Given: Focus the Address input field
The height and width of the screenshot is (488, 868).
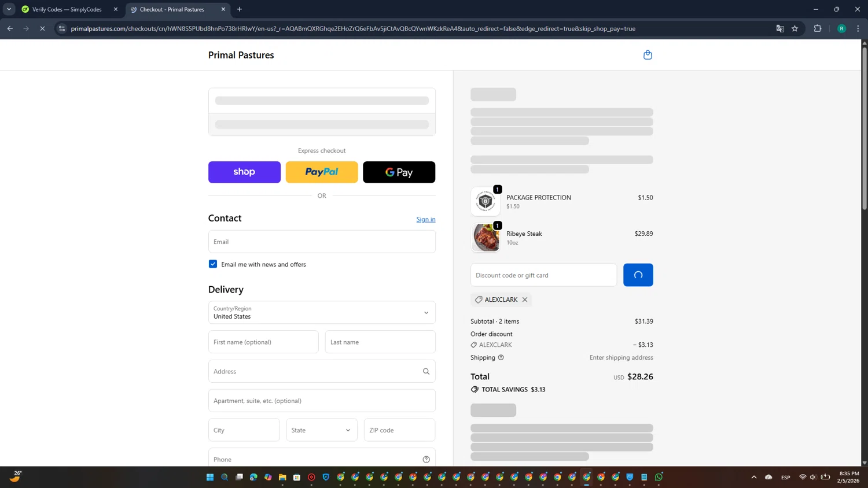Looking at the screenshot, I should coord(322,371).
